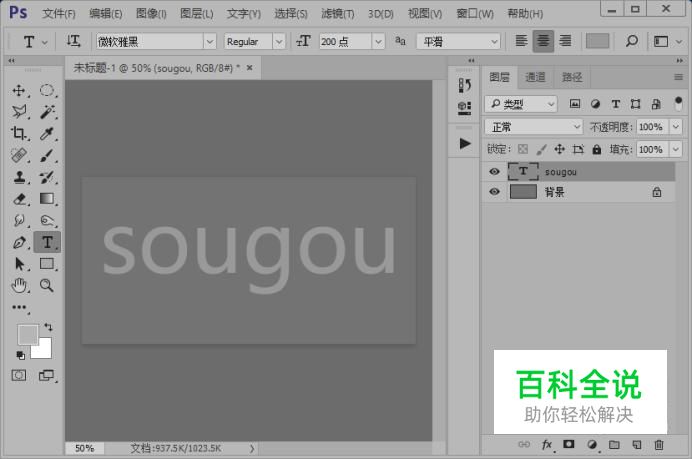Viewport: 692px width, 459px height.
Task: Hide the sougou text layer
Action: point(494,171)
